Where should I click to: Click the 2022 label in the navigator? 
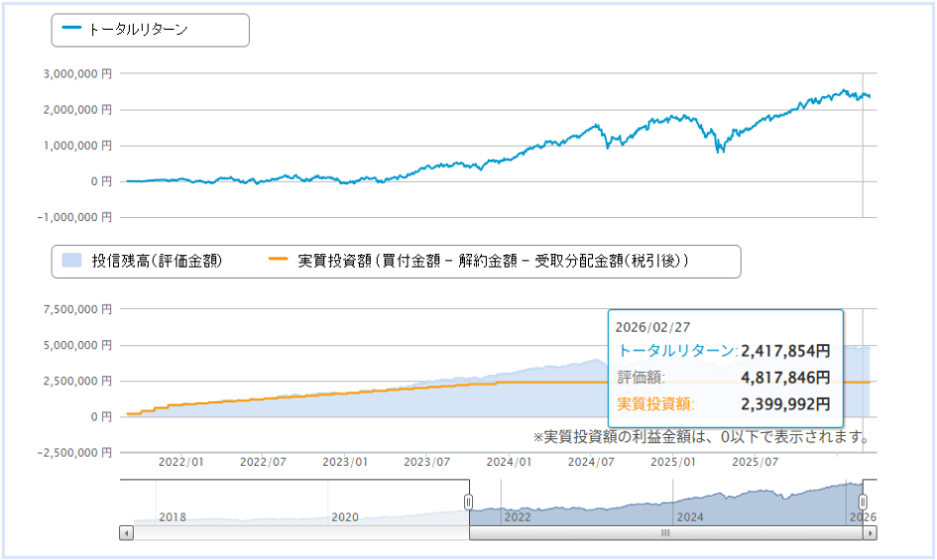[x=518, y=516]
